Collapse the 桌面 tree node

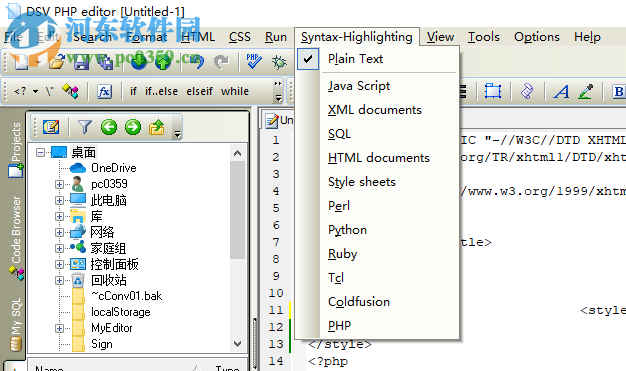[x=40, y=152]
